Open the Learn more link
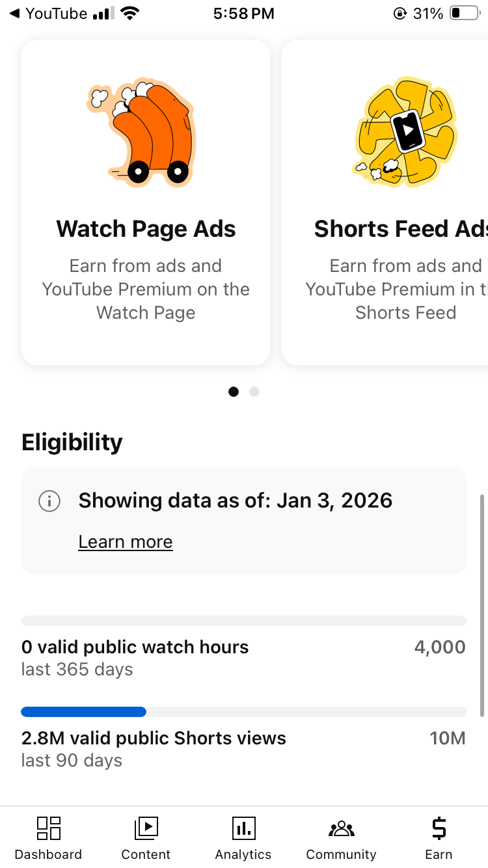Viewport: 488px width, 868px height. tap(126, 542)
